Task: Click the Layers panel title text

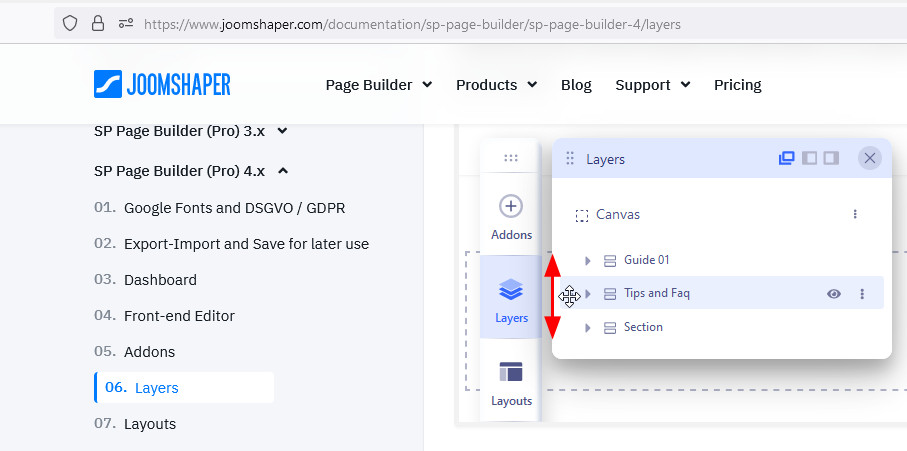Action: [x=606, y=159]
